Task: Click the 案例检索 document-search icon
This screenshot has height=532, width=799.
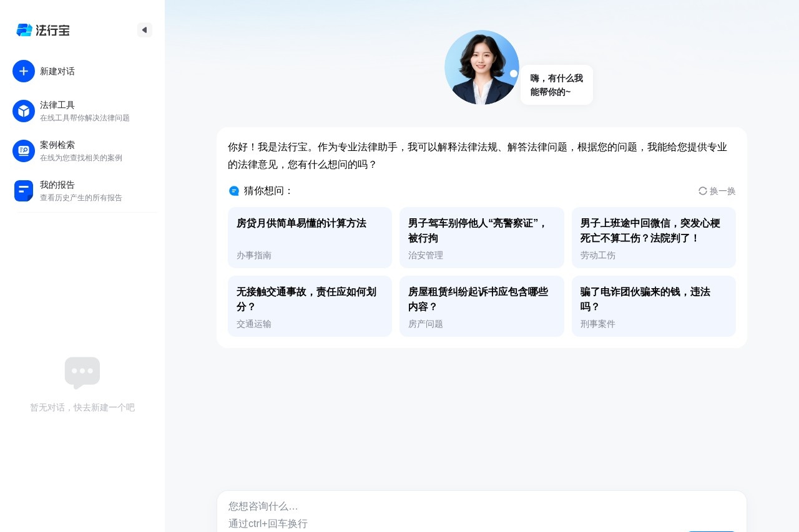Action: click(x=23, y=151)
